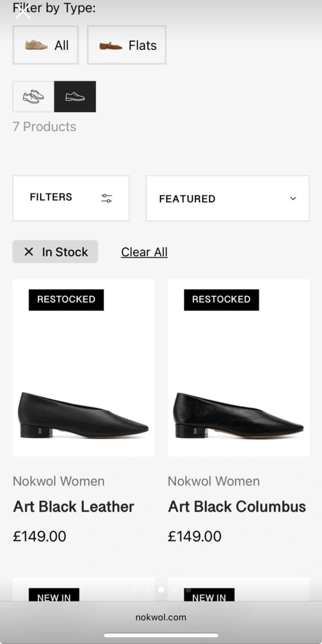322x644 pixels.
Task: Remove In Stock filter via X icon
Action: click(x=29, y=252)
